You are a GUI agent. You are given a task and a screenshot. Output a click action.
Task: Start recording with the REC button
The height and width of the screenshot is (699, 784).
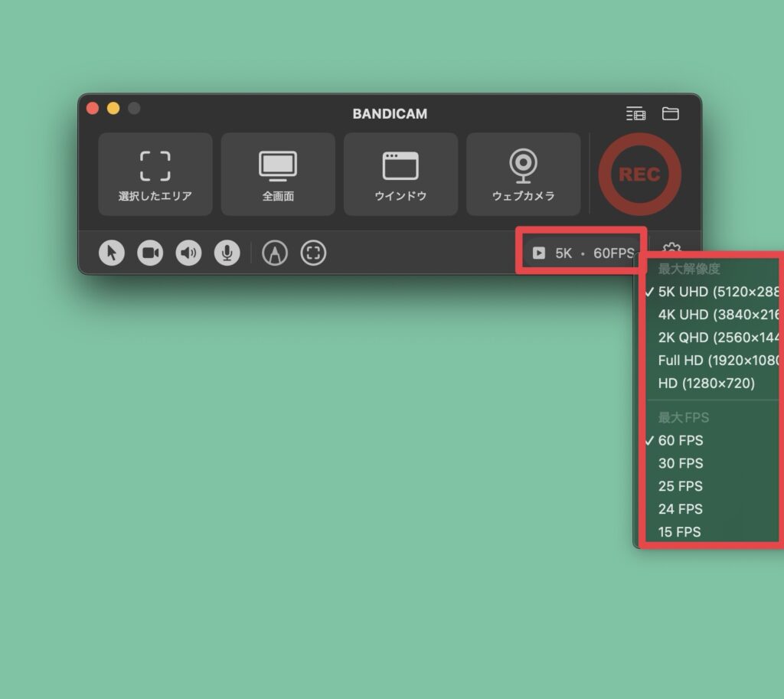(639, 175)
